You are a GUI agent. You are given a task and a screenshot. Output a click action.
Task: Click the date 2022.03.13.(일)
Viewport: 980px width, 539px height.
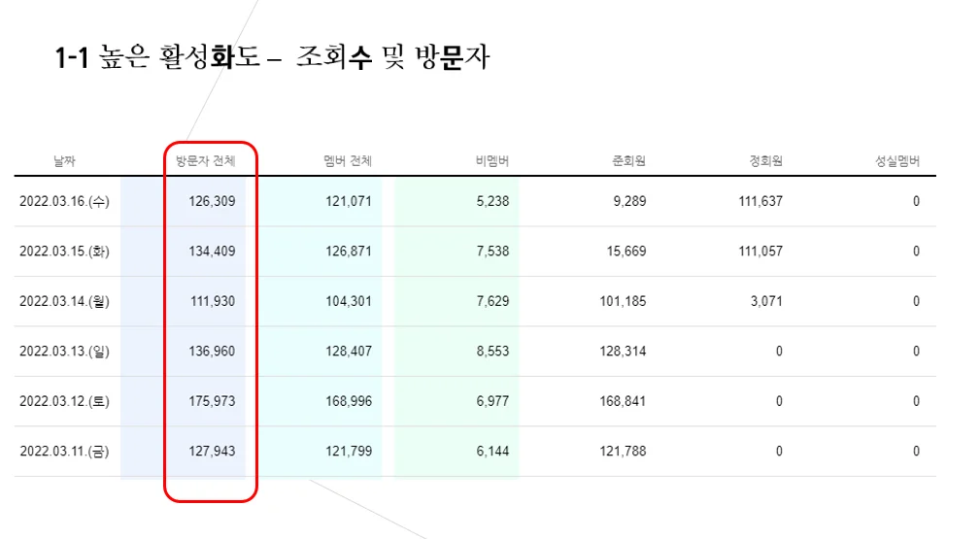click(x=64, y=352)
